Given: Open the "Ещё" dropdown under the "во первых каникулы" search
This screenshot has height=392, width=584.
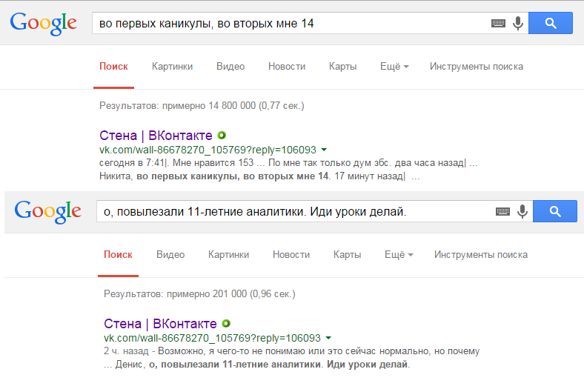Looking at the screenshot, I should pos(394,67).
